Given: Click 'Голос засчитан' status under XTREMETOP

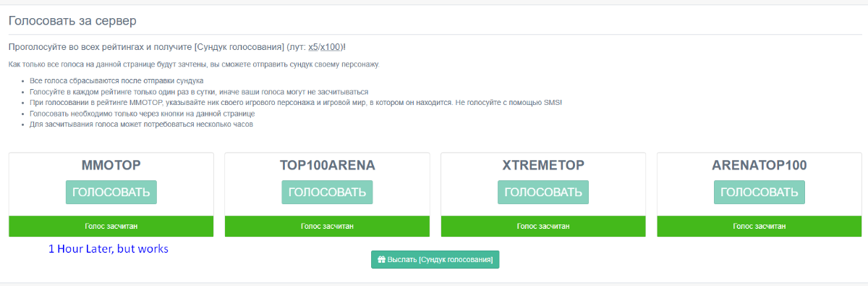Looking at the screenshot, I should (x=543, y=226).
